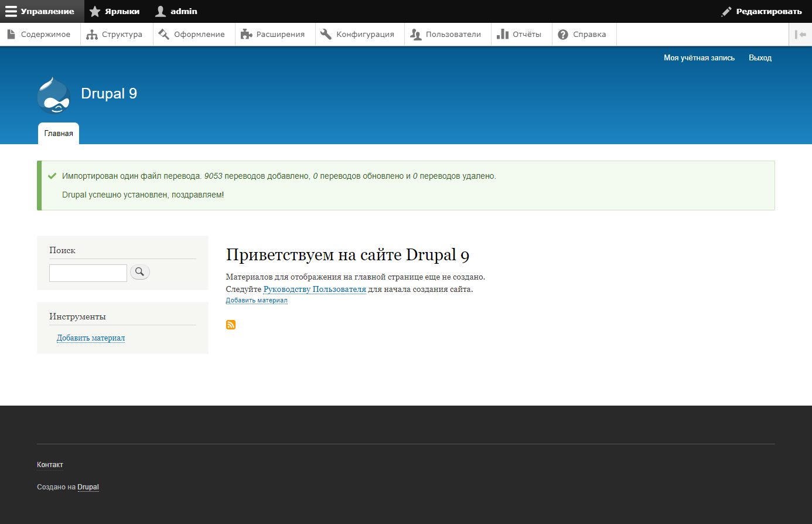This screenshot has width=812, height=524.
Task: Click Добавить материал in Инструменты block
Action: tap(91, 338)
